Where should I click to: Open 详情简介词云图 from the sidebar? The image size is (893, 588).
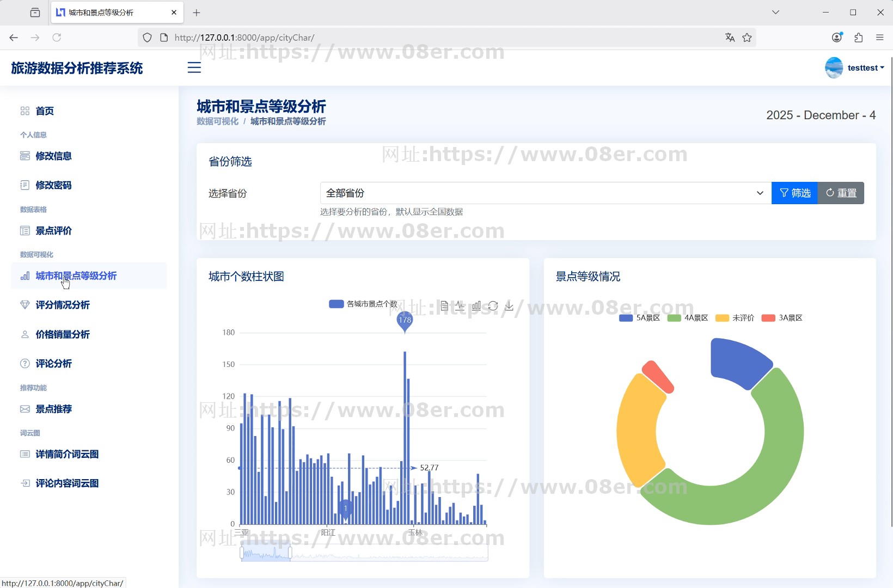click(x=67, y=454)
